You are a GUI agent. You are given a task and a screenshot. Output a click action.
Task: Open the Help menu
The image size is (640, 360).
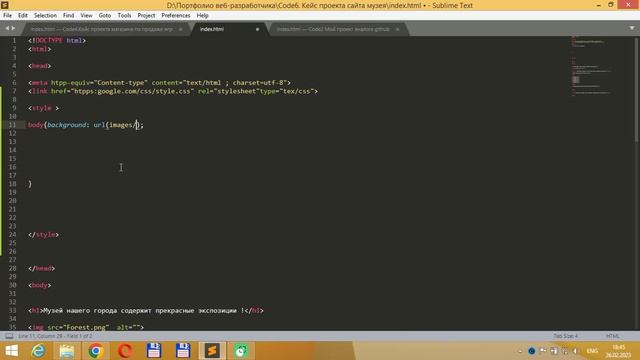(202, 16)
